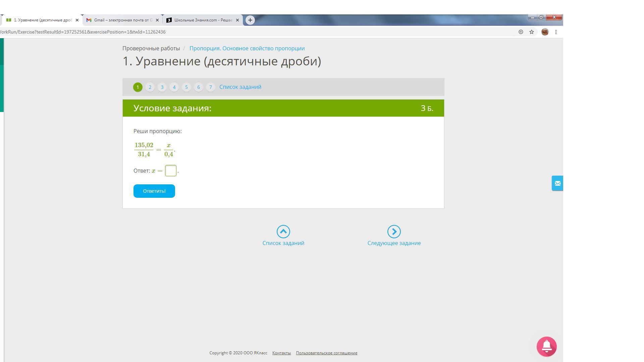
Task: Click the up arrow task list icon
Action: [283, 231]
